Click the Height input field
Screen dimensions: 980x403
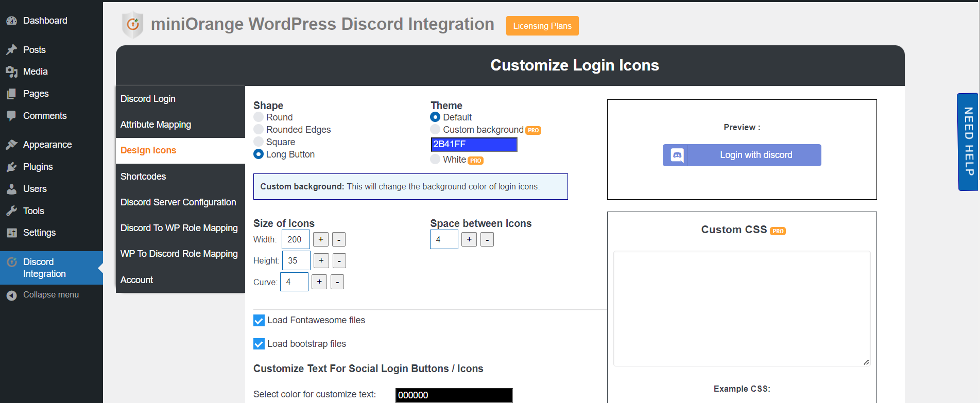(296, 260)
